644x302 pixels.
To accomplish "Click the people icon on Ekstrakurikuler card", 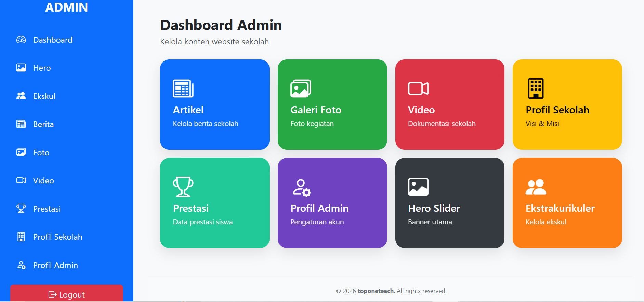I will 536,187.
